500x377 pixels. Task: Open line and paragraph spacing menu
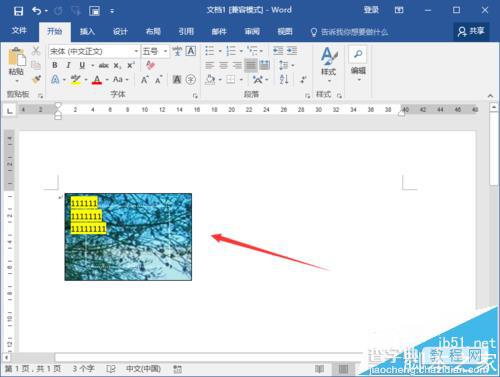tap(283, 65)
